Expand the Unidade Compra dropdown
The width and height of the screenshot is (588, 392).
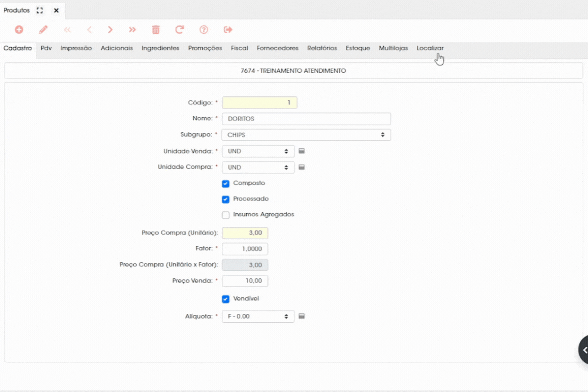pyautogui.click(x=258, y=168)
